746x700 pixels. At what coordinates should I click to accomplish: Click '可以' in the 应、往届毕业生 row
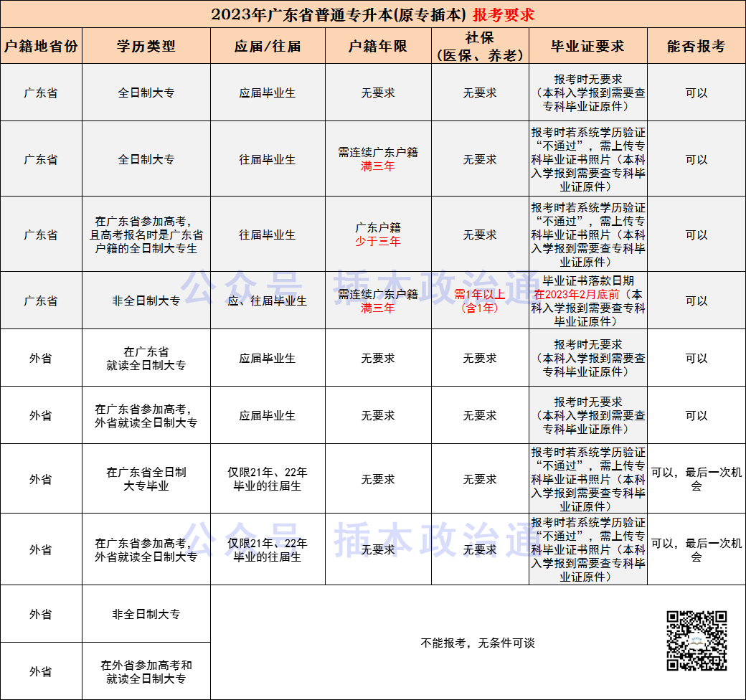tap(697, 301)
